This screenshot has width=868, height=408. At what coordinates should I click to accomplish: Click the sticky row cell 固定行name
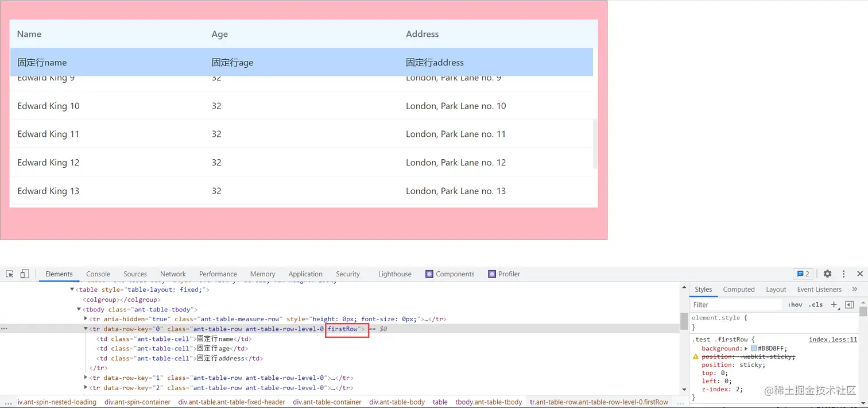[42, 62]
